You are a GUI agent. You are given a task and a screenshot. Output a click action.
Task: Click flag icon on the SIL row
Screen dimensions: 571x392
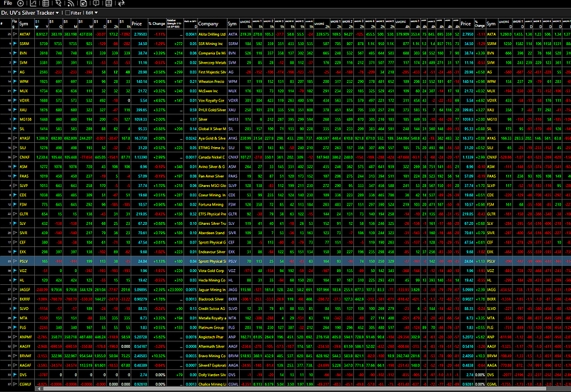[x=15, y=129]
